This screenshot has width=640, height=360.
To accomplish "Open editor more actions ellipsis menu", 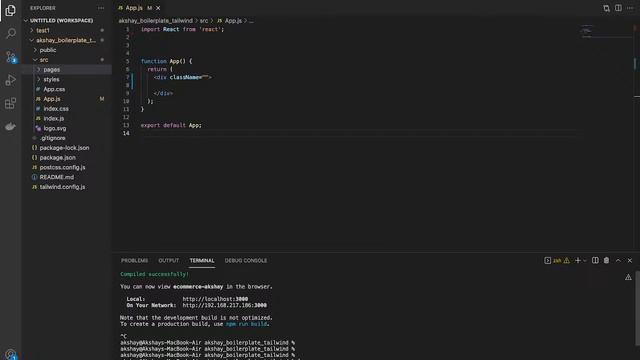I will click(630, 8).
